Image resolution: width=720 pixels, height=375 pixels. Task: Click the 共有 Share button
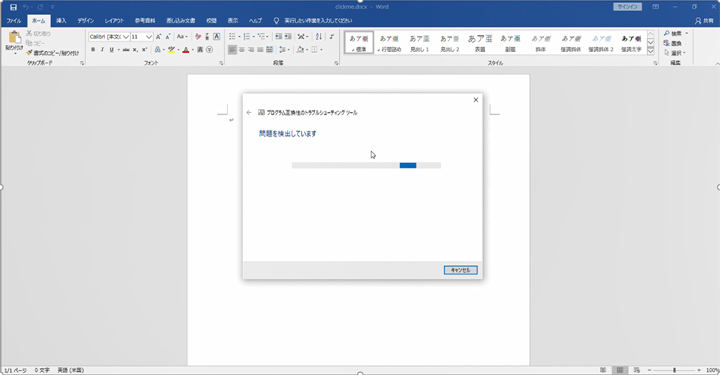pyautogui.click(x=705, y=21)
